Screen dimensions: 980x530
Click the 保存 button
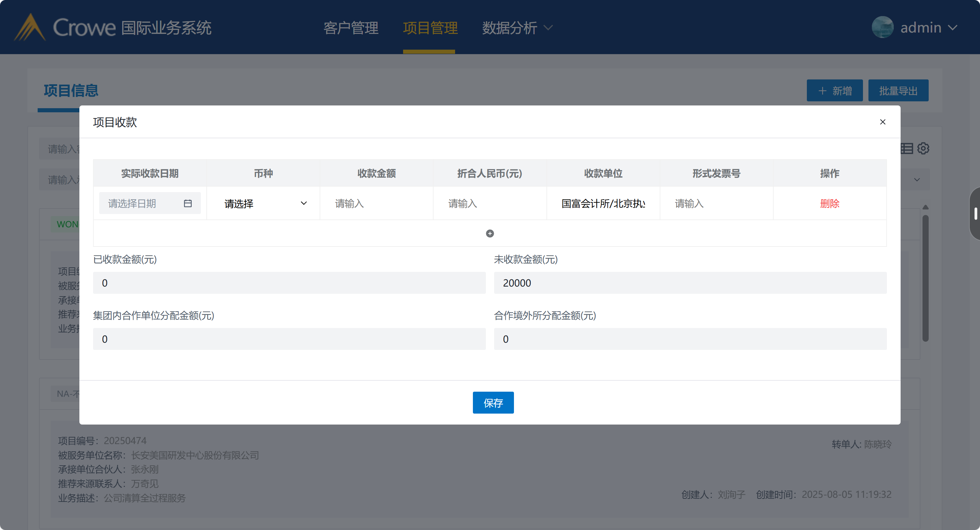pos(493,402)
